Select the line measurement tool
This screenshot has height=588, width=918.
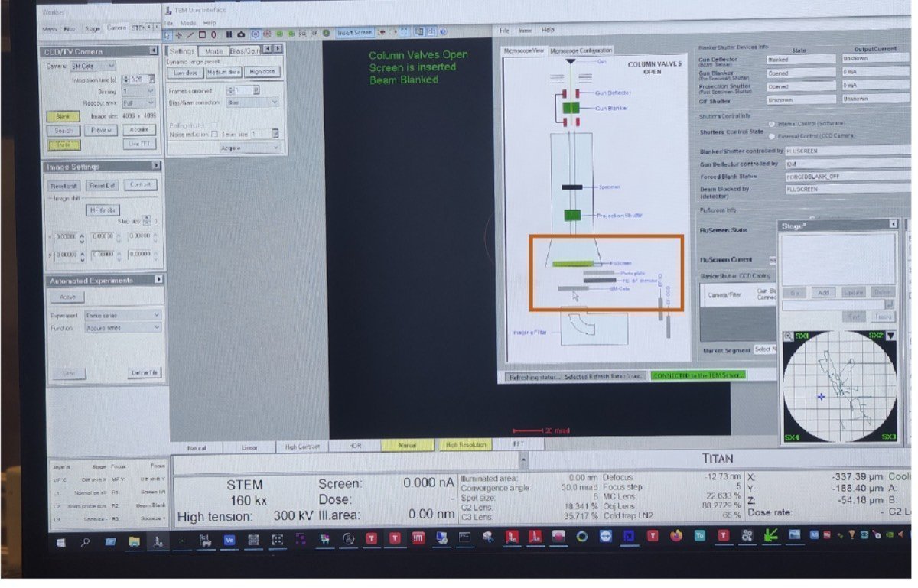189,34
